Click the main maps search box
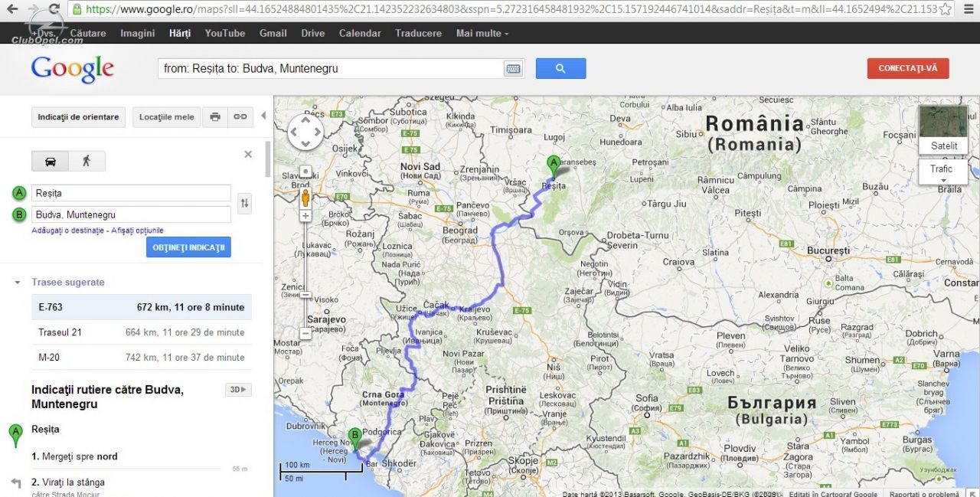This screenshot has height=497, width=980. (x=331, y=68)
